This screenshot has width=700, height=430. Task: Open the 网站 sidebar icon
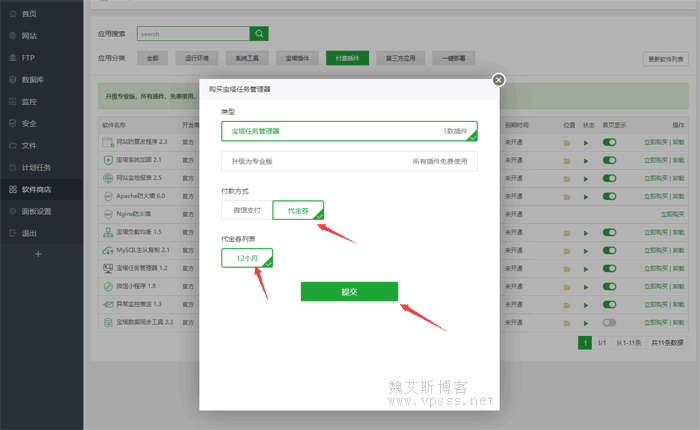(x=12, y=35)
